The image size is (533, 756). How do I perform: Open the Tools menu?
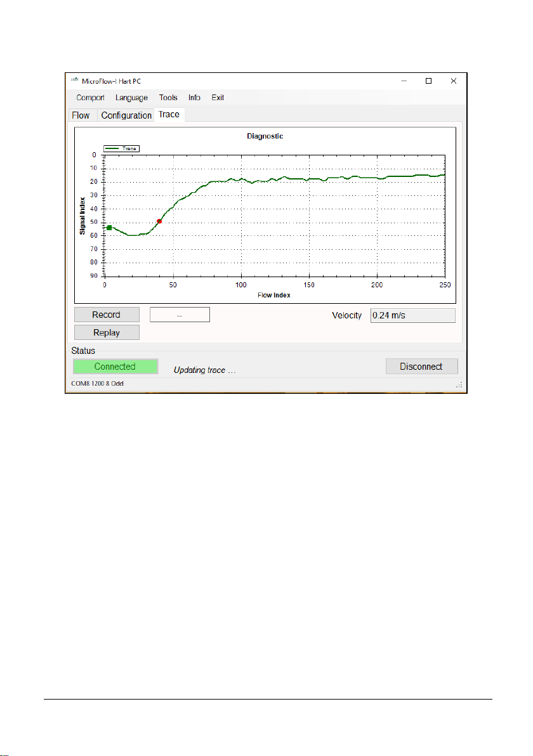(x=168, y=98)
